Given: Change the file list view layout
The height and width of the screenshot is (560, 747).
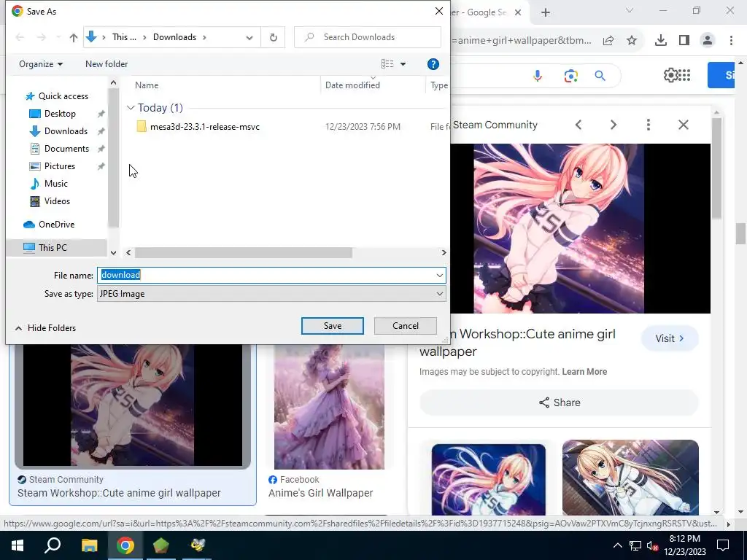Looking at the screenshot, I should pyautogui.click(x=387, y=64).
